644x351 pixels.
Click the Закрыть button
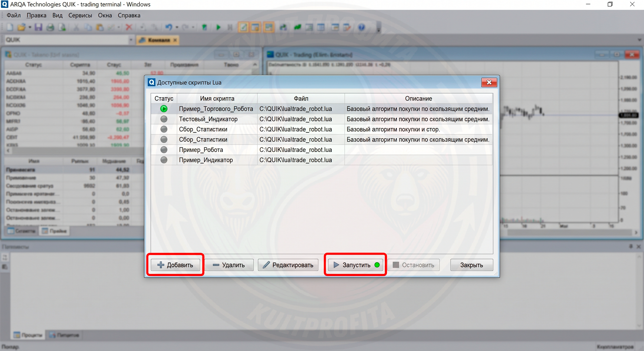click(472, 265)
